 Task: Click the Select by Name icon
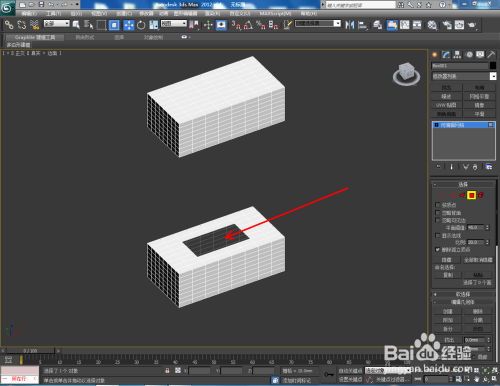[x=89, y=25]
